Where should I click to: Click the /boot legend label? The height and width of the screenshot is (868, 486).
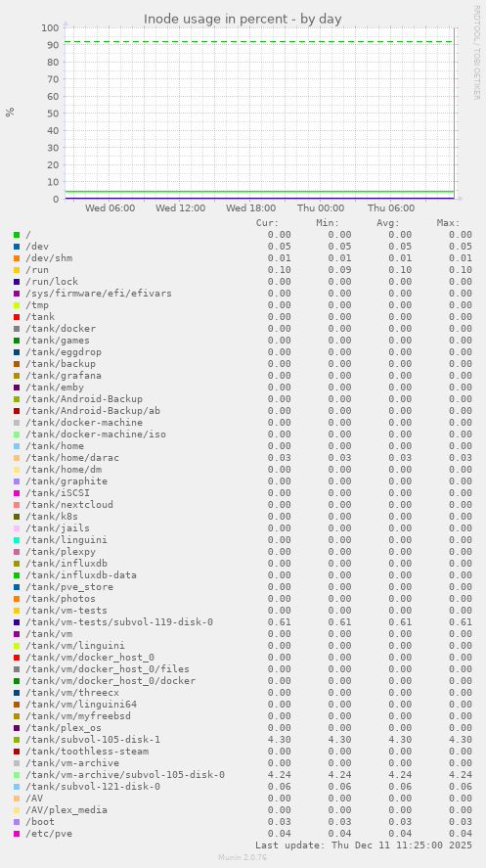[x=40, y=821]
